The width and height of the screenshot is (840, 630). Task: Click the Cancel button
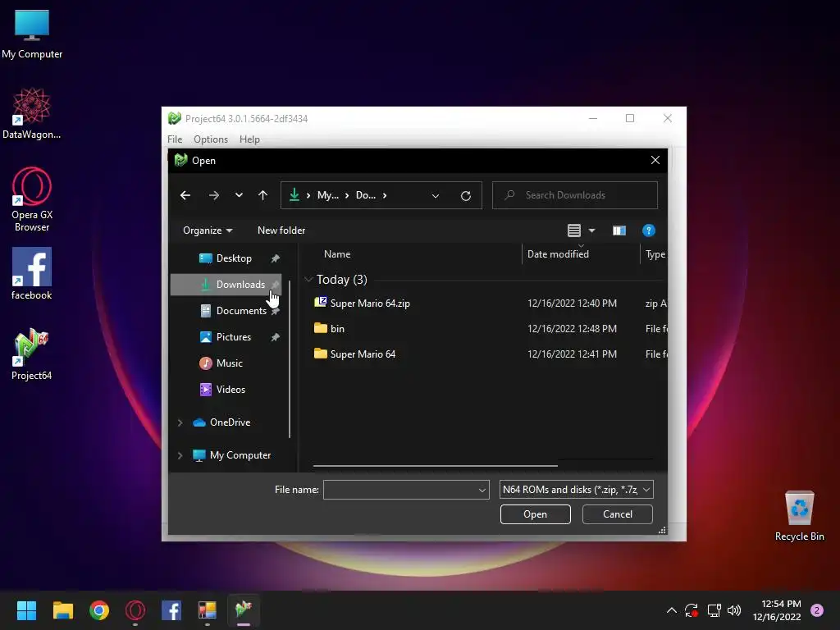point(617,514)
